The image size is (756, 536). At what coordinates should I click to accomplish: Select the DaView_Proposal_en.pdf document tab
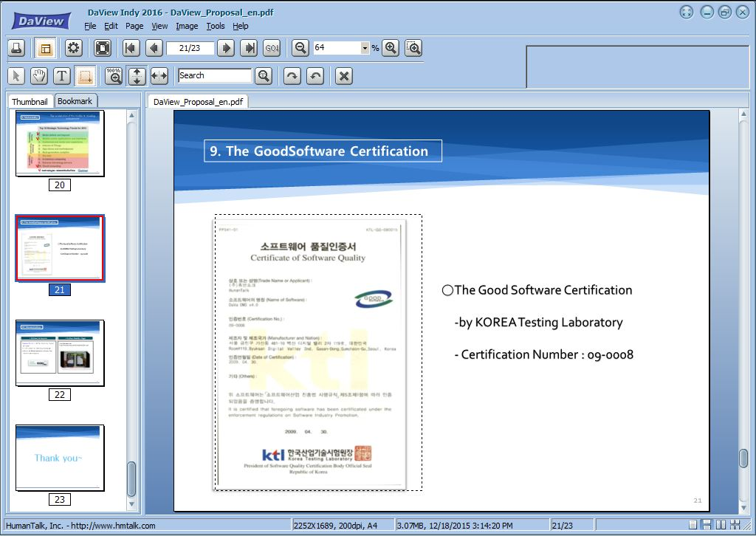[x=198, y=102]
